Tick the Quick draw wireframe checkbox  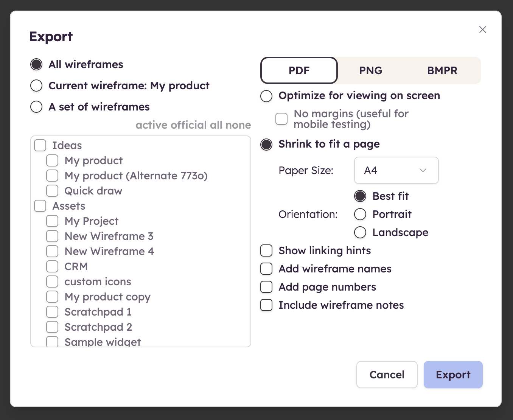pyautogui.click(x=52, y=191)
